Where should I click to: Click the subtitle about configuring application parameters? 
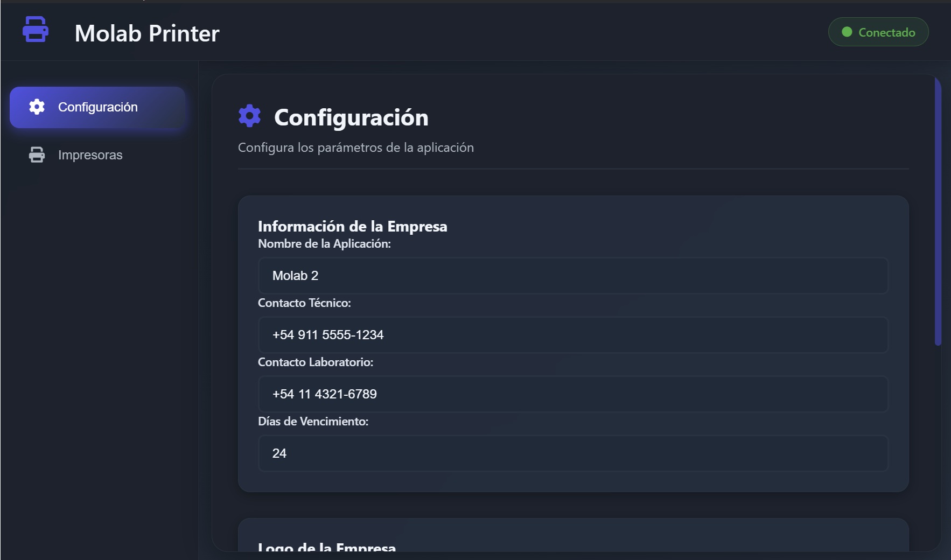click(355, 147)
